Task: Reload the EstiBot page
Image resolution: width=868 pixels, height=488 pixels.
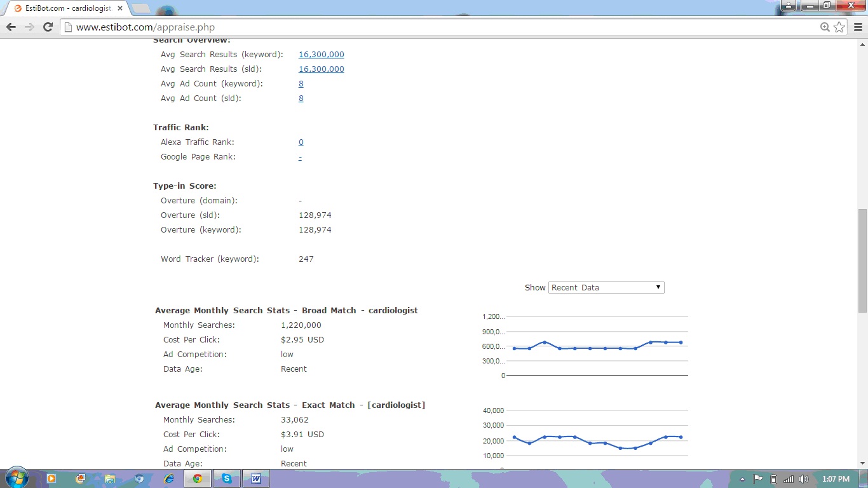Action: (x=48, y=27)
